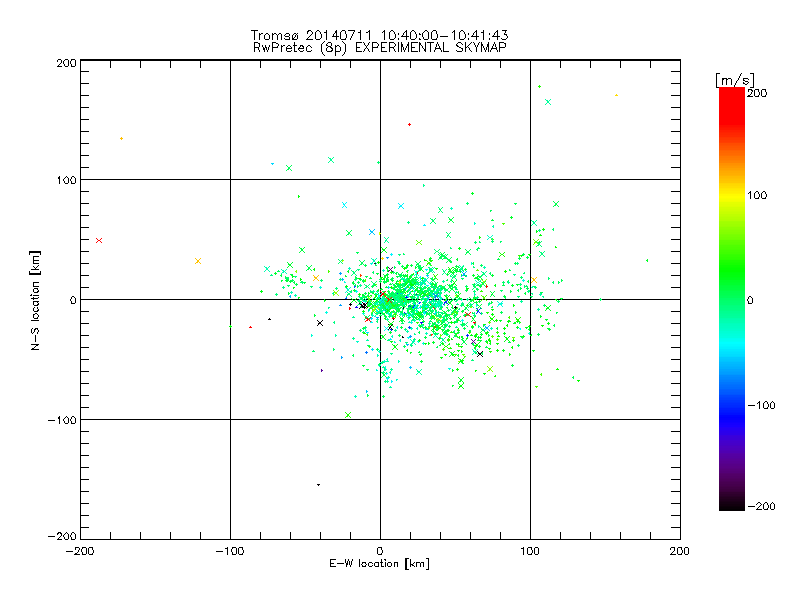
Task: Click the 'E-W location [km]' axis label
Action: [x=379, y=564]
